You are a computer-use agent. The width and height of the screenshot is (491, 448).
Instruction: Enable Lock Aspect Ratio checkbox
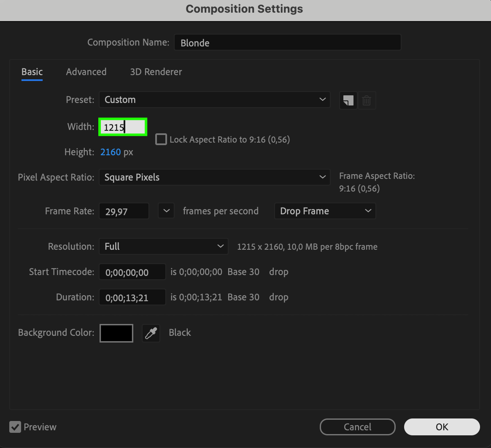161,139
